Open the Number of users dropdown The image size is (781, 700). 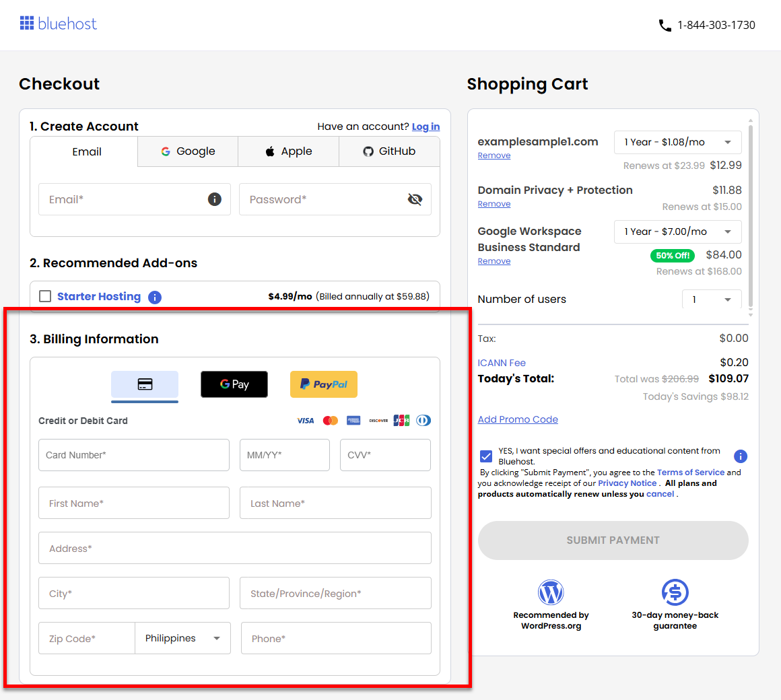coord(712,300)
